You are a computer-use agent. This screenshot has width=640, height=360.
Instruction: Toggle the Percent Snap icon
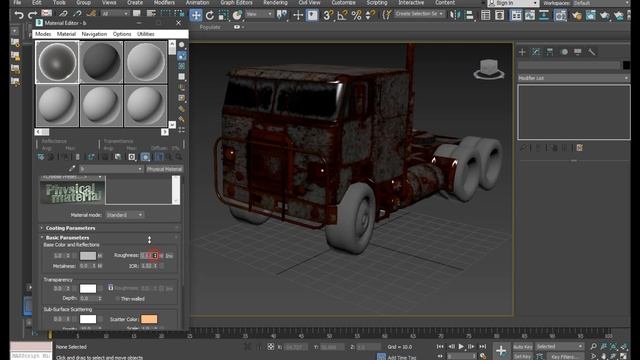(x=356, y=15)
